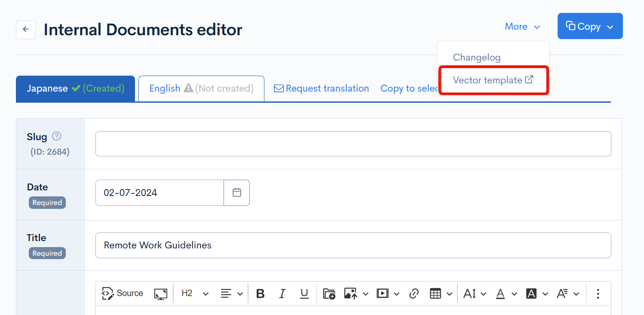Image resolution: width=644 pixels, height=315 pixels.
Task: Click the Request translation link
Action: 322,89
